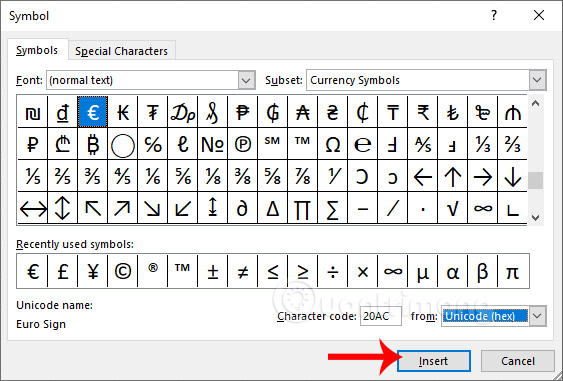This screenshot has height=381, width=563.
Task: Select the micro µ recently used symbol
Action: (422, 271)
